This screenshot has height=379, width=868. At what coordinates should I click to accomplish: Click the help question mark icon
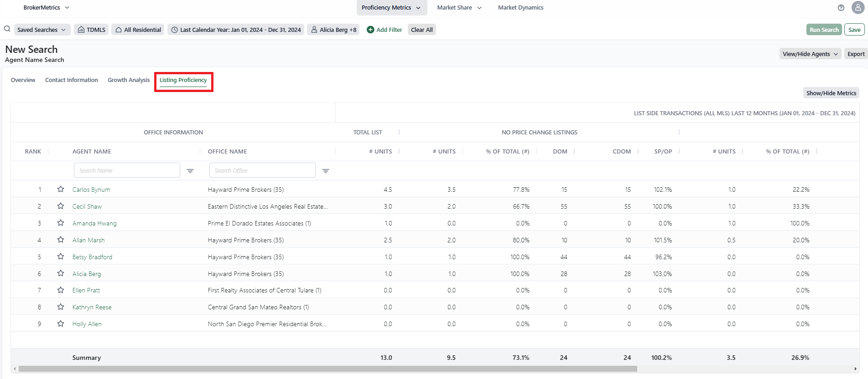[841, 8]
